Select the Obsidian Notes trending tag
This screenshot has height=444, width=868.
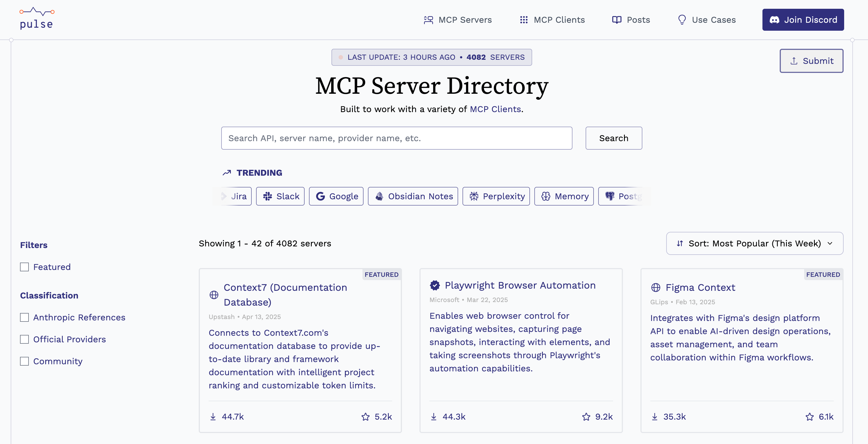(413, 197)
